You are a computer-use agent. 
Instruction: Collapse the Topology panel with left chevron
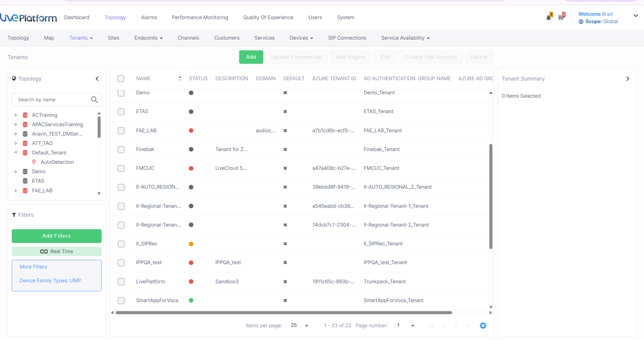[x=97, y=79]
